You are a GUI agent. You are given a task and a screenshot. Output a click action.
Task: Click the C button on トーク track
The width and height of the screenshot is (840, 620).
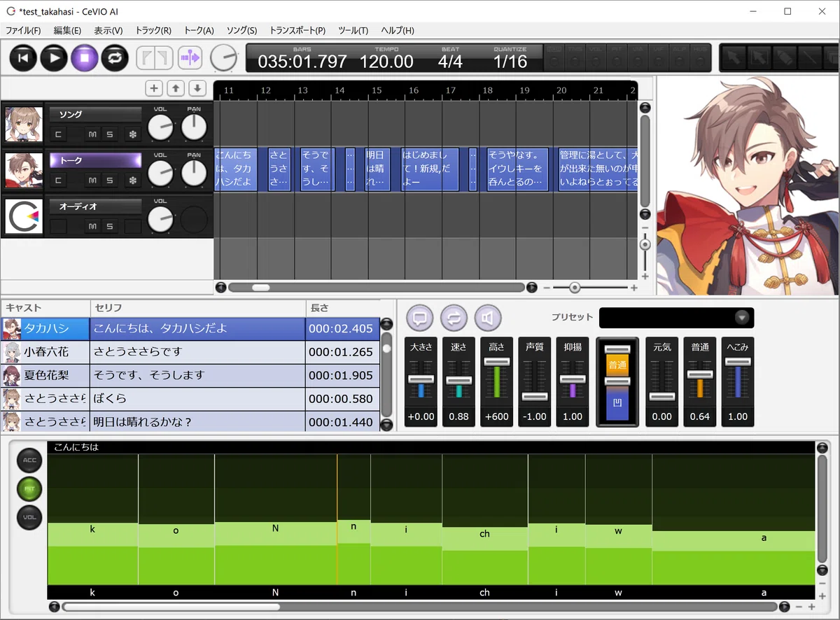point(58,181)
